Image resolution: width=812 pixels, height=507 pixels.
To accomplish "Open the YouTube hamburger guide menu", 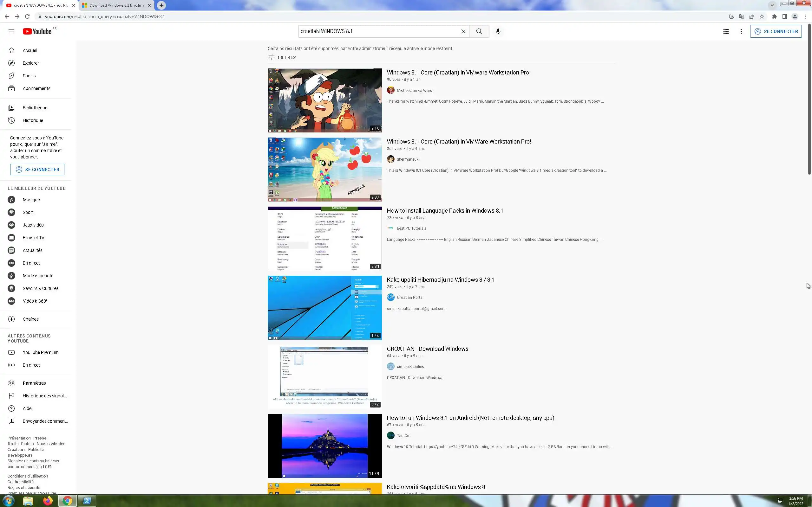I will click(x=11, y=31).
